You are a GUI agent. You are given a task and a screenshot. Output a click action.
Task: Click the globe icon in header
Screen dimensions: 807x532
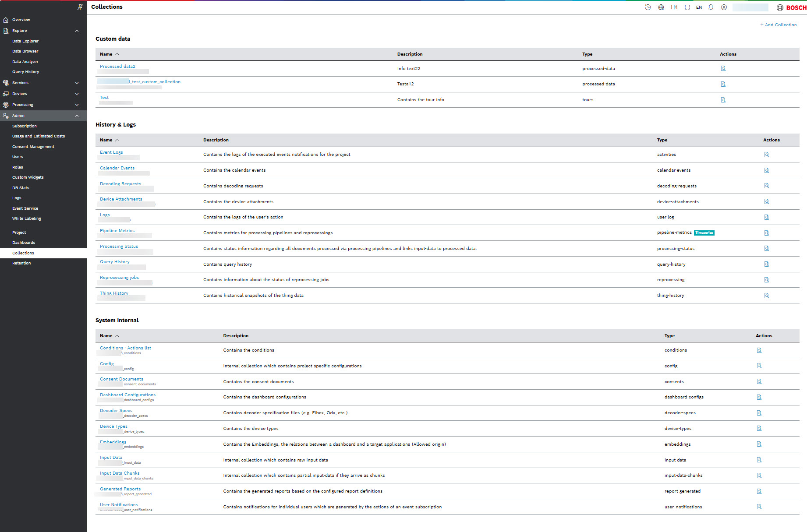(661, 7)
